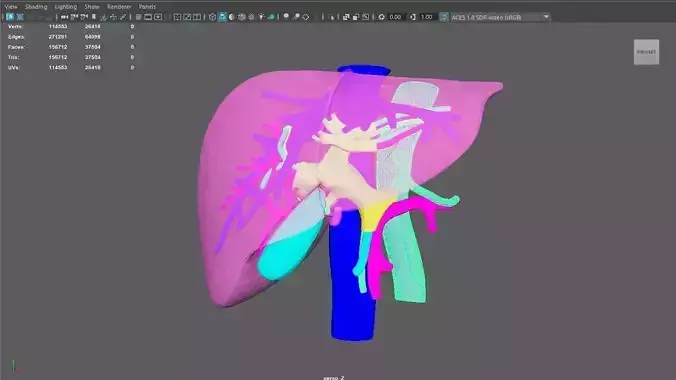Click the Exposure reset icon
This screenshot has height=380, width=676.
coord(382,17)
